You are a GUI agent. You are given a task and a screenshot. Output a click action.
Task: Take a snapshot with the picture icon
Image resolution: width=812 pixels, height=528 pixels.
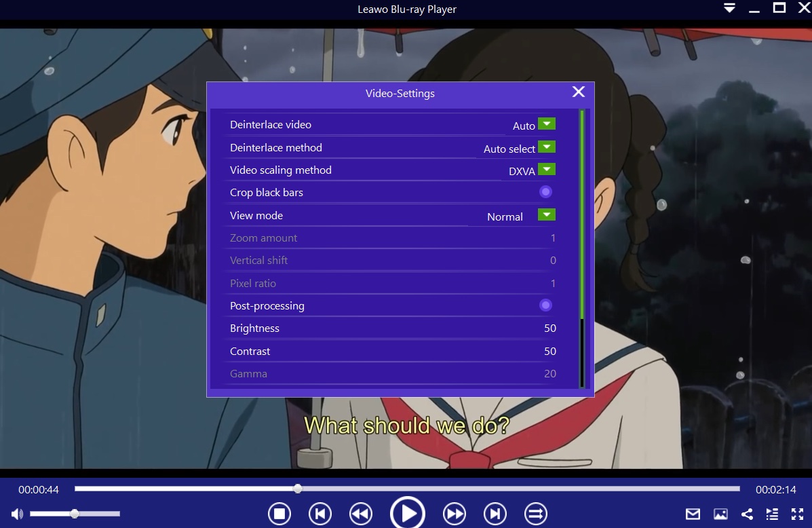[x=720, y=514]
